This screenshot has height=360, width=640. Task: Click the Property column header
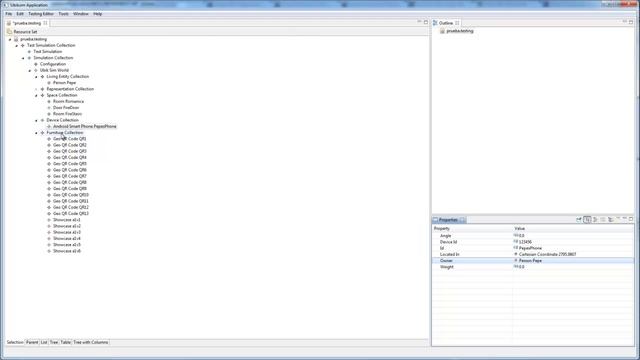click(x=472, y=229)
